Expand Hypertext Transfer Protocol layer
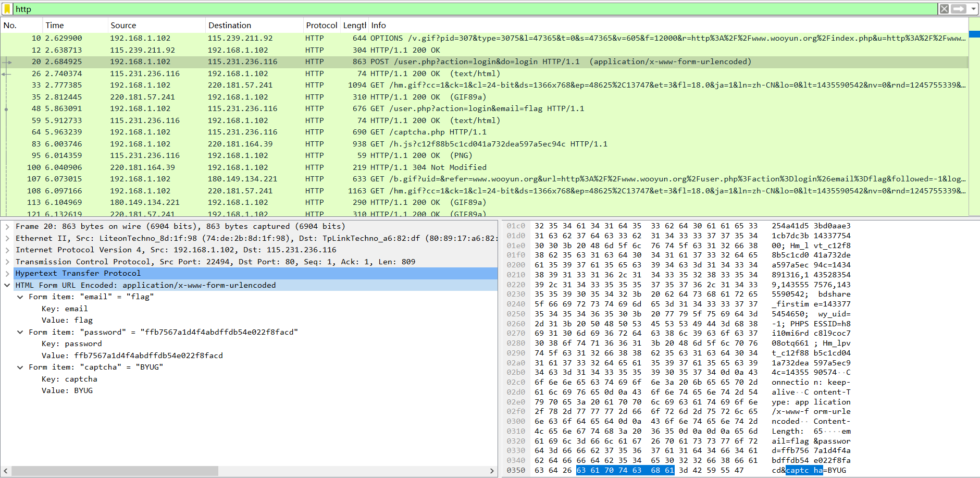Screen dimensions: 980x478 tap(7, 274)
